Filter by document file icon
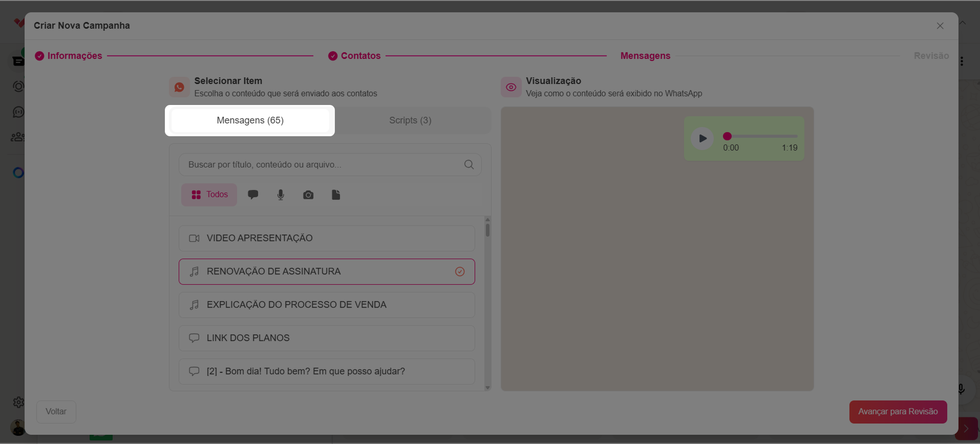 point(336,195)
